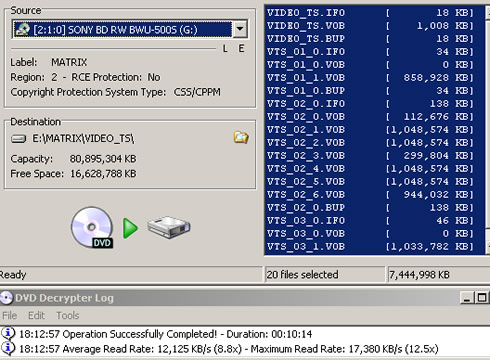The height and width of the screenshot is (360, 490).
Task: Select VIDEO_TS.IFO in the file list
Action: click(x=374, y=13)
